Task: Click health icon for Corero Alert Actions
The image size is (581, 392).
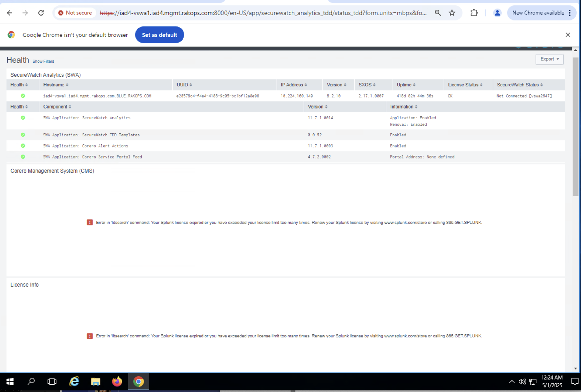Action: tap(23, 146)
